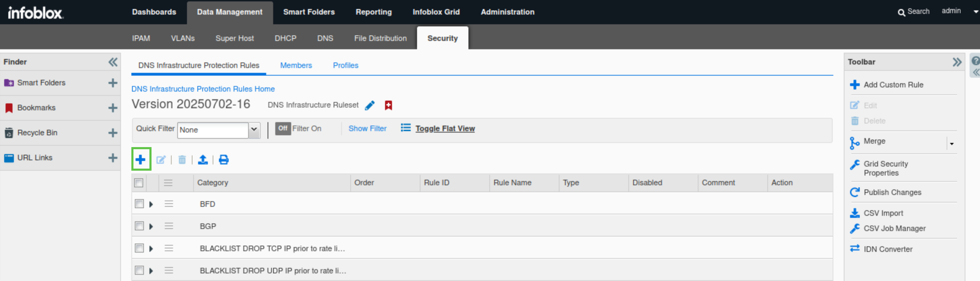Check the BGP row checkbox

pos(139,226)
